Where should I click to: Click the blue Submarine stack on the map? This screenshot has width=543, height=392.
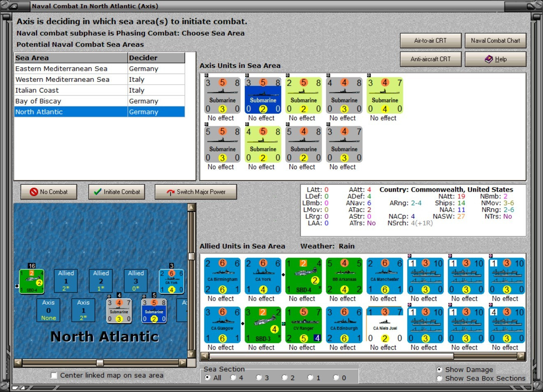pyautogui.click(x=154, y=311)
